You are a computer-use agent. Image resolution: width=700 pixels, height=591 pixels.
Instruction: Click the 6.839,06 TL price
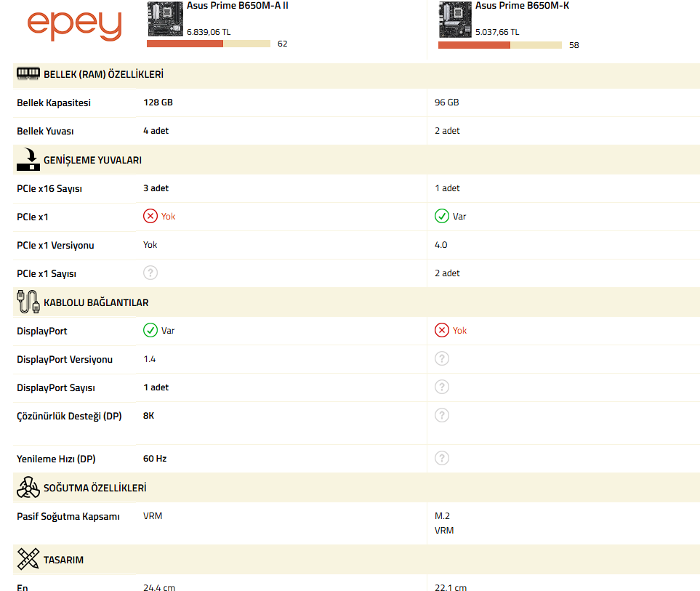coord(209,32)
